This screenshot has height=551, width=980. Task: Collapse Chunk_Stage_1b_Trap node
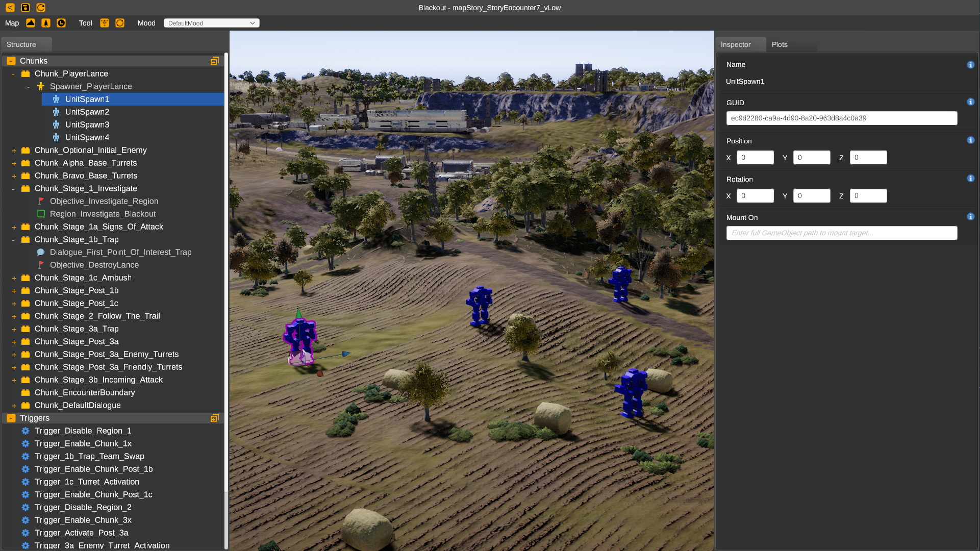click(x=13, y=240)
